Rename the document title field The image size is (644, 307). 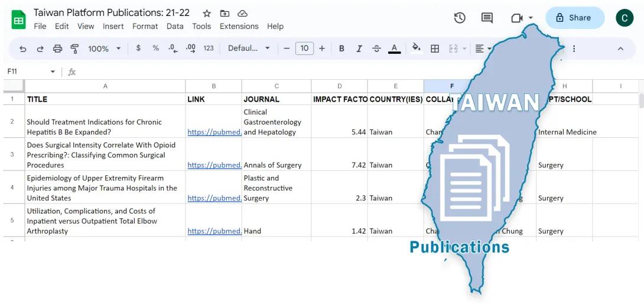pos(112,13)
